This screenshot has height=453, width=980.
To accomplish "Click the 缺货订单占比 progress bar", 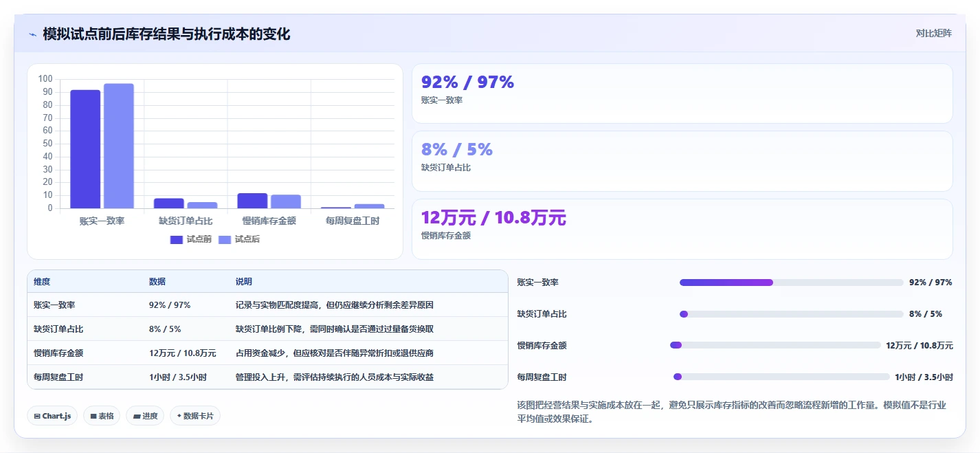I will (791, 314).
